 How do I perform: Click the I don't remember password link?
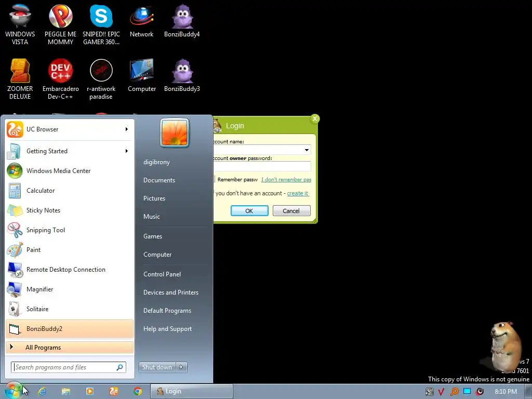point(286,179)
